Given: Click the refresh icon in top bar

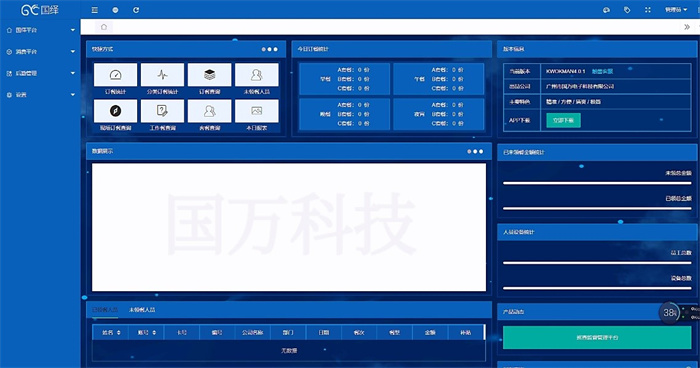Looking at the screenshot, I should pyautogui.click(x=136, y=10).
